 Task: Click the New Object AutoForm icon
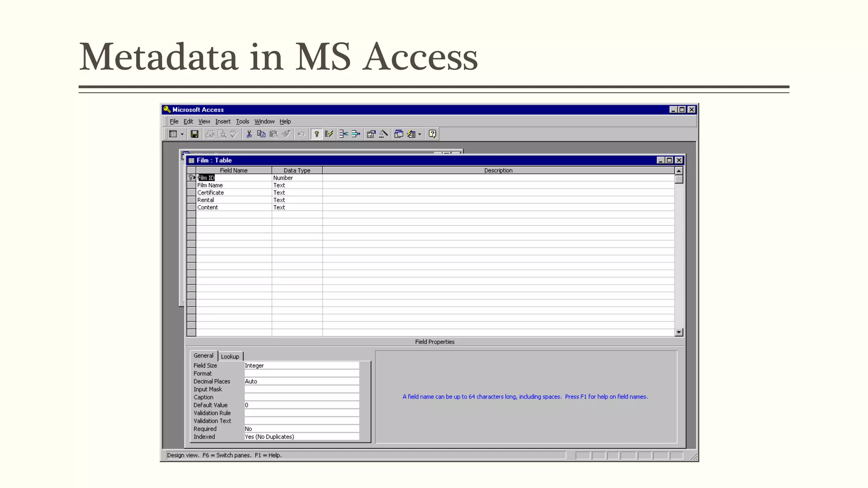click(x=411, y=134)
